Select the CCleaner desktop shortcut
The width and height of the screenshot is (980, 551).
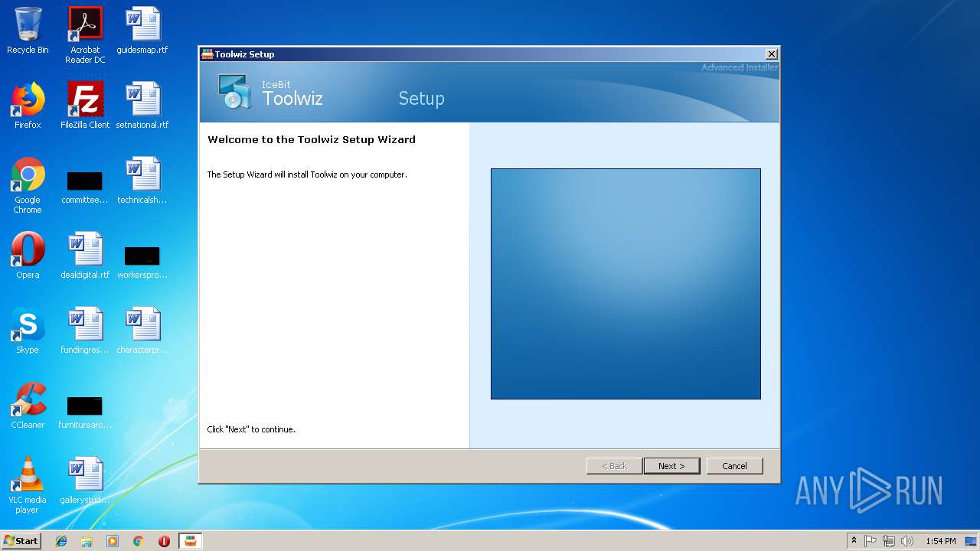[x=28, y=406]
